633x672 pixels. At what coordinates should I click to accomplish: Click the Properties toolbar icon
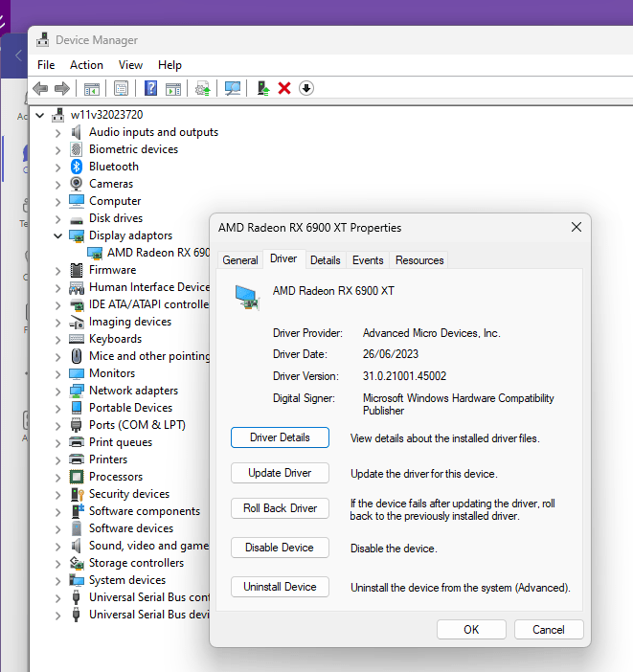click(122, 89)
